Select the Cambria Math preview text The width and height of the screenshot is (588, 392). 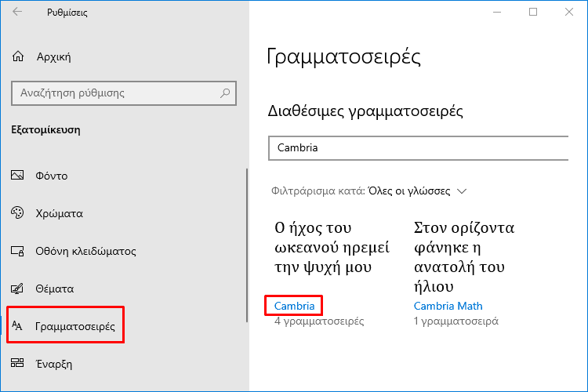[464, 257]
